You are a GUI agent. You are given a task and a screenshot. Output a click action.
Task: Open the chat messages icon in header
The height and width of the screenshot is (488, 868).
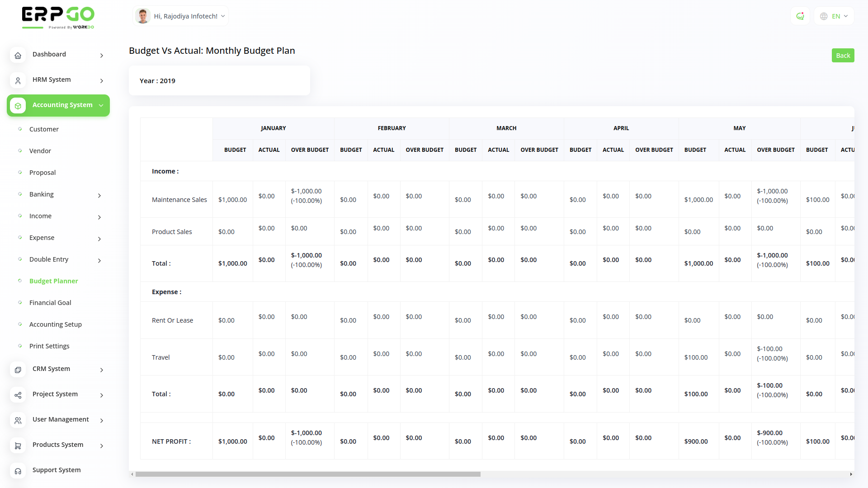[x=800, y=16]
